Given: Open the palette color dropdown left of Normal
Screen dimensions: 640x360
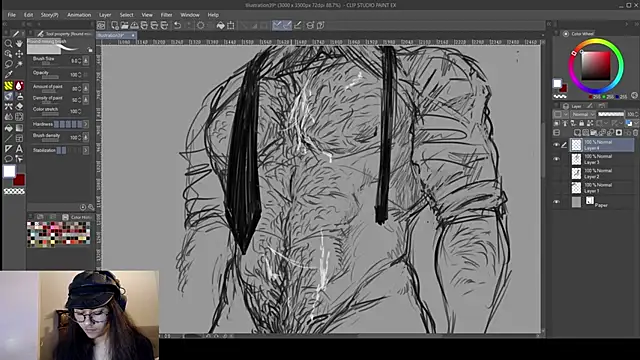Looking at the screenshot, I should [x=560, y=114].
